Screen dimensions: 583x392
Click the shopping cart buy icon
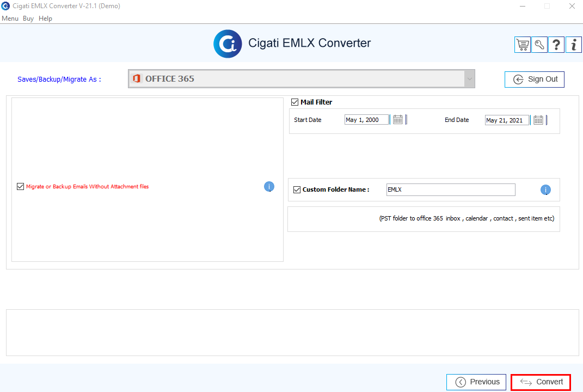[x=523, y=45]
